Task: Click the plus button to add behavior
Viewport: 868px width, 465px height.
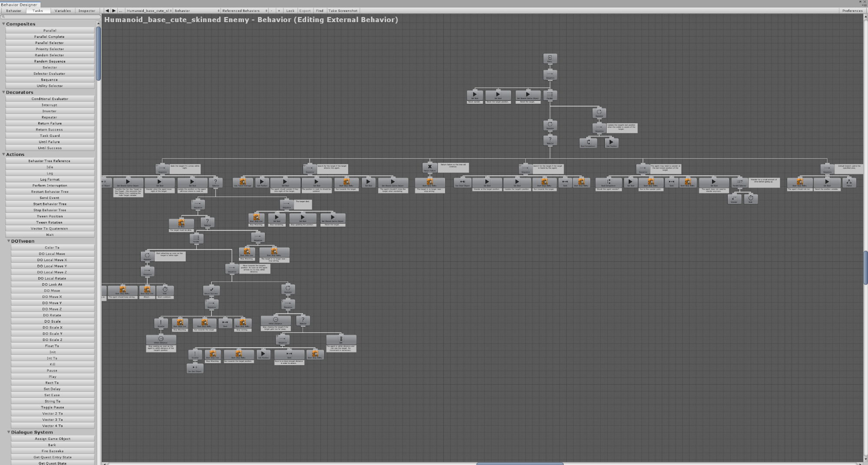Action: click(279, 11)
